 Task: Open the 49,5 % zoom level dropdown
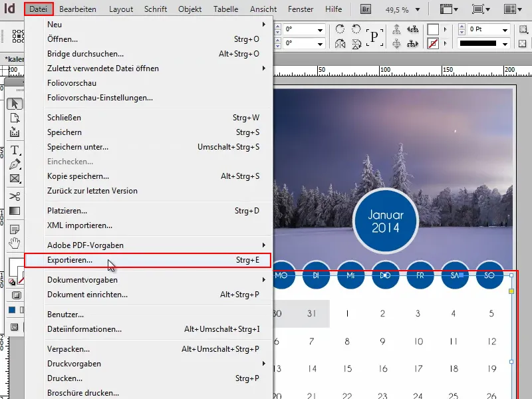(418, 9)
